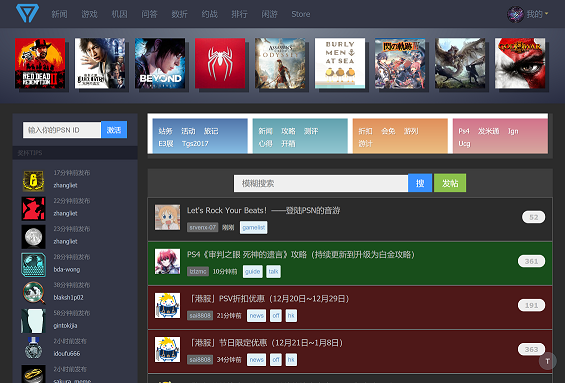Open the Let's Rock Your Beats post title
Screen dimensions: 565x383
pos(263,210)
